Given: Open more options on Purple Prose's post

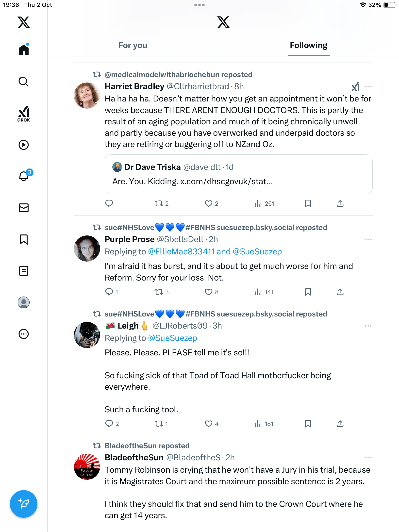Looking at the screenshot, I should (368, 239).
